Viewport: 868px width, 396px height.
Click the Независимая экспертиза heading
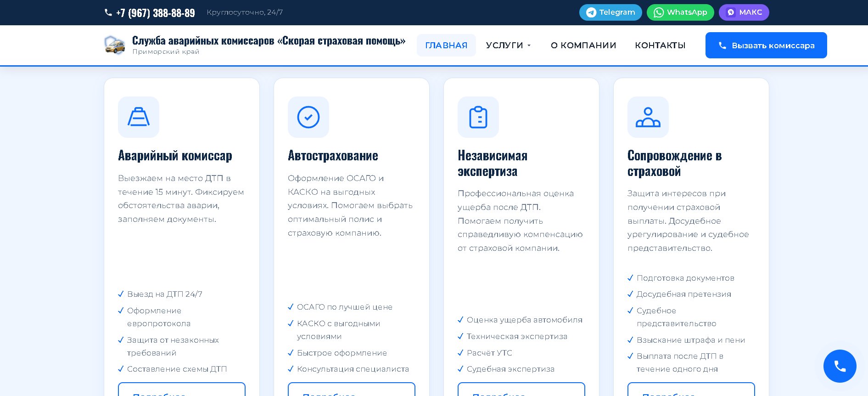pyautogui.click(x=493, y=163)
